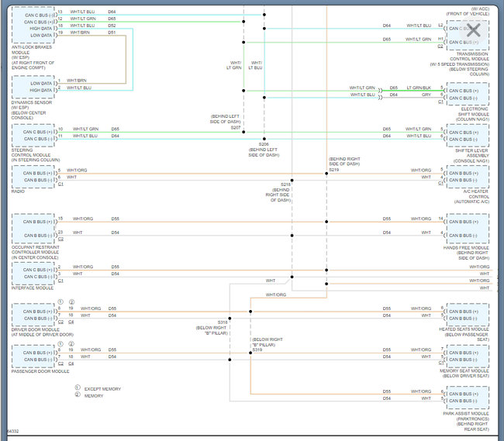The height and width of the screenshot is (441, 504).
Task: Click OCCUPANT RESTRAINT CONTROLLER MODULE text
Action: pyautogui.click(x=36, y=250)
